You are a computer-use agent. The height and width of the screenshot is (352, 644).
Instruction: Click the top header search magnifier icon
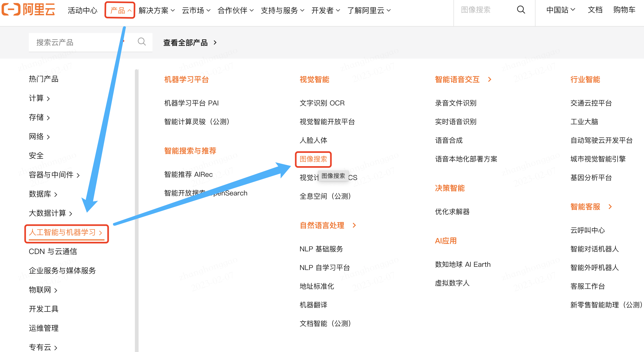(521, 10)
